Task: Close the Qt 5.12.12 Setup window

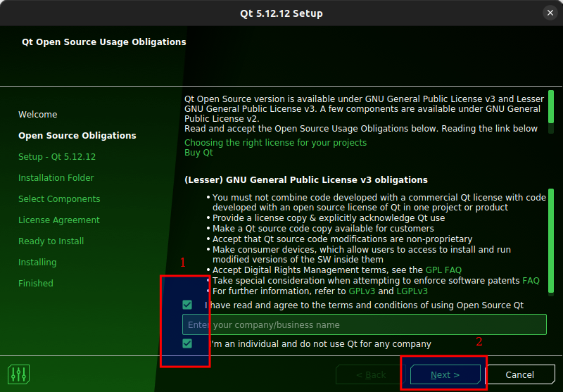Action: [x=550, y=13]
